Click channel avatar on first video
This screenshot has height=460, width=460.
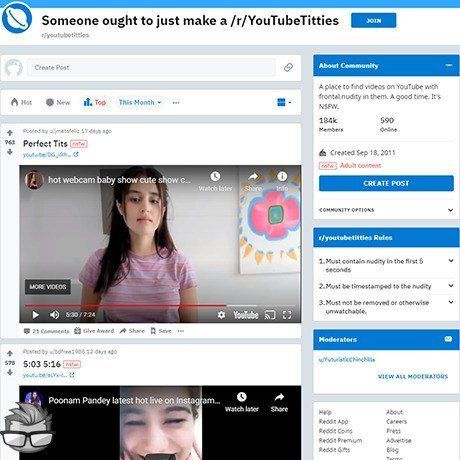tap(34, 180)
